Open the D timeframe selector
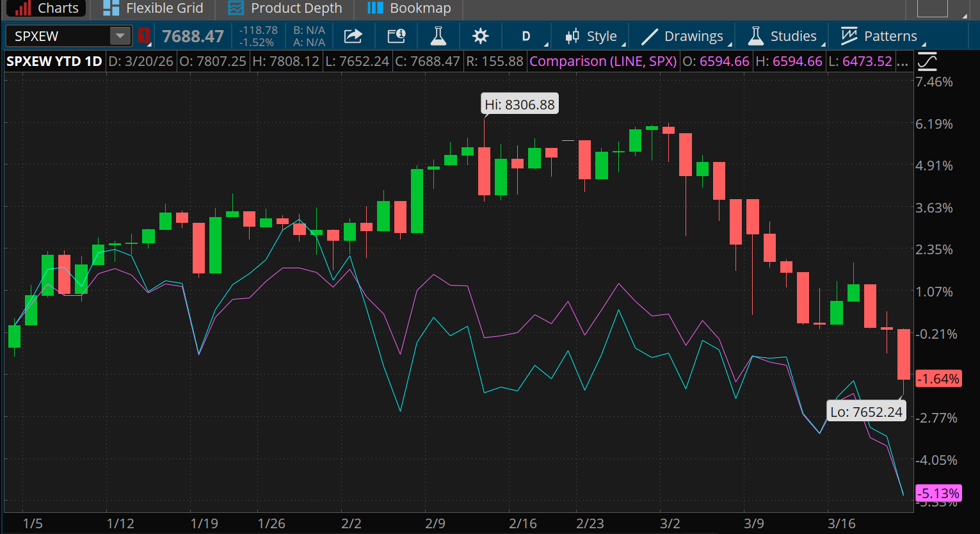Image resolution: width=980 pixels, height=534 pixels. pos(526,36)
